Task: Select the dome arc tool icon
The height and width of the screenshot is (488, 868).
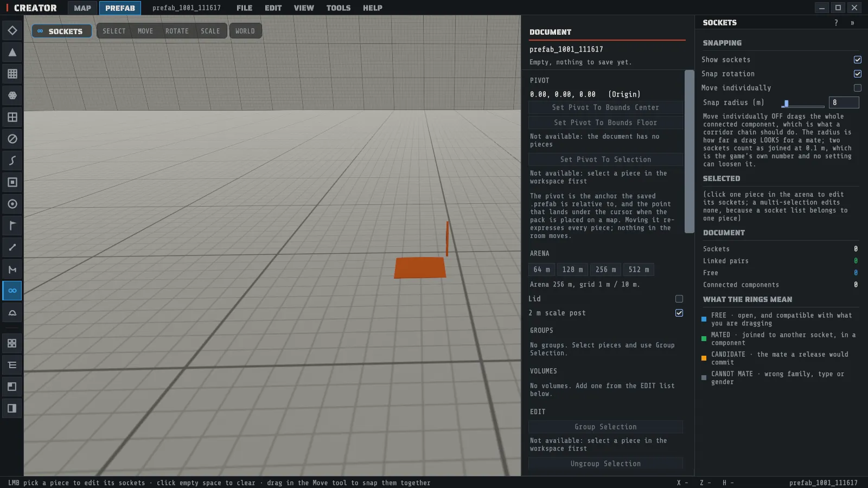Action: click(x=12, y=312)
